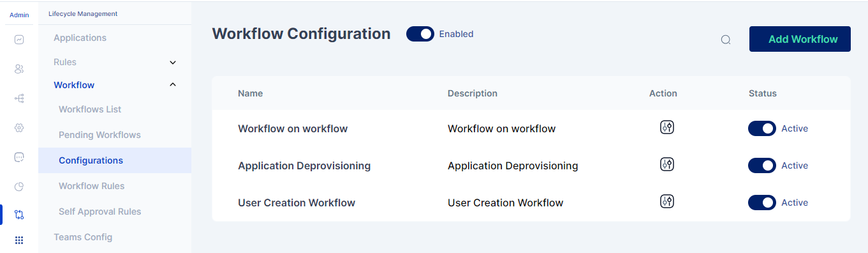Go to Pending Workflows in sidebar
868x253 pixels.
click(x=99, y=135)
